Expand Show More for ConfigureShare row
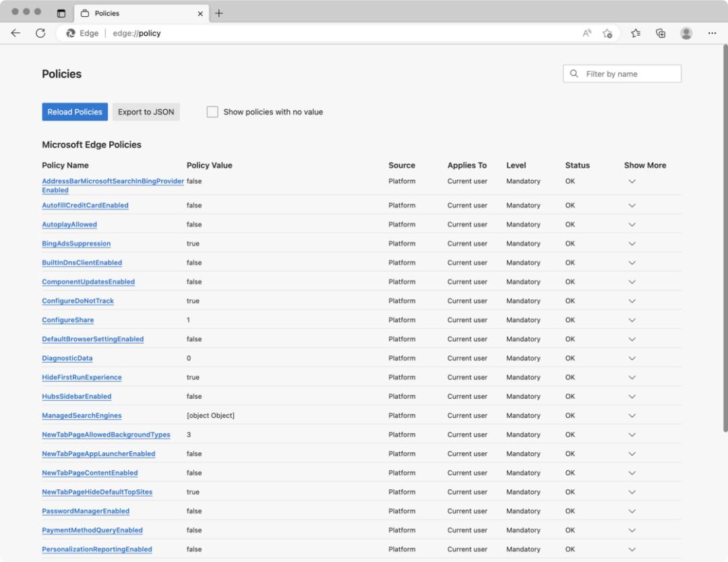This screenshot has height=562, width=728. [x=632, y=320]
